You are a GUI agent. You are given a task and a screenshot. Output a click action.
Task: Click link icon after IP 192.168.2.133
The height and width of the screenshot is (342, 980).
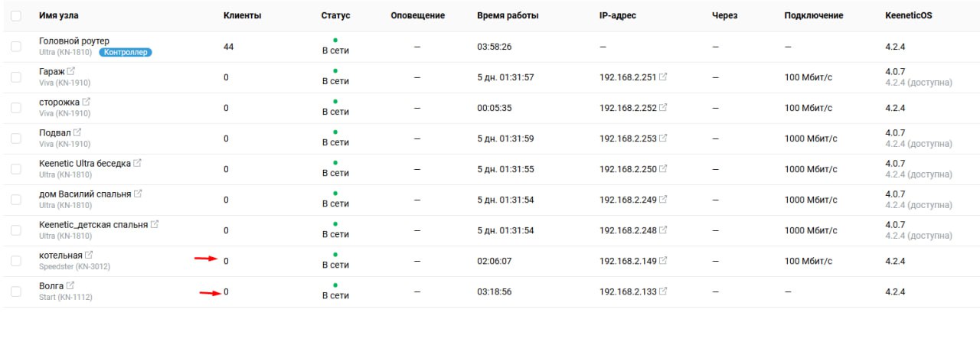point(663,292)
